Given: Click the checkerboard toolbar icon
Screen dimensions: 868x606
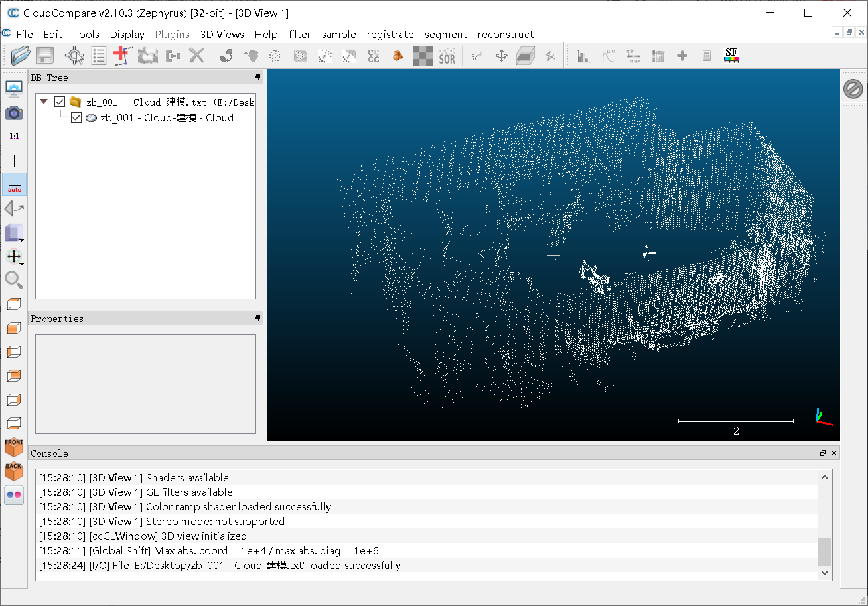Looking at the screenshot, I should [423, 56].
